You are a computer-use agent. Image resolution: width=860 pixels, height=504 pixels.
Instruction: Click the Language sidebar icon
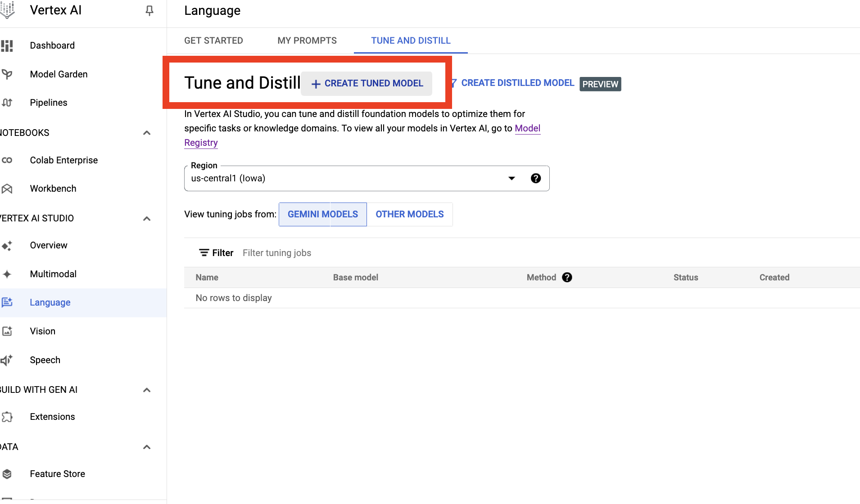click(x=7, y=302)
